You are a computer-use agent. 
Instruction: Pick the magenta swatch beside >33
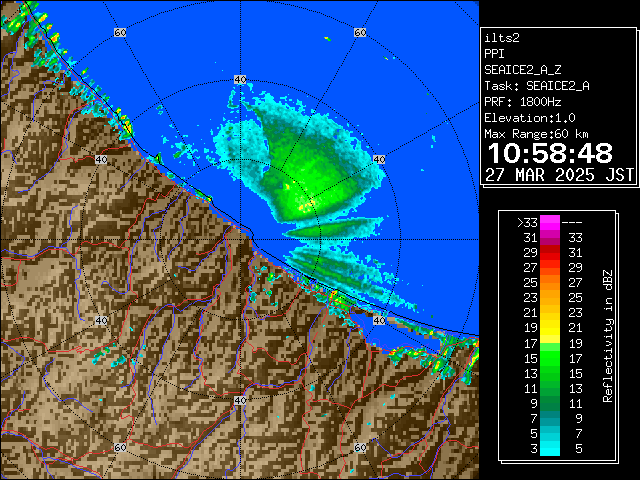pos(550,222)
